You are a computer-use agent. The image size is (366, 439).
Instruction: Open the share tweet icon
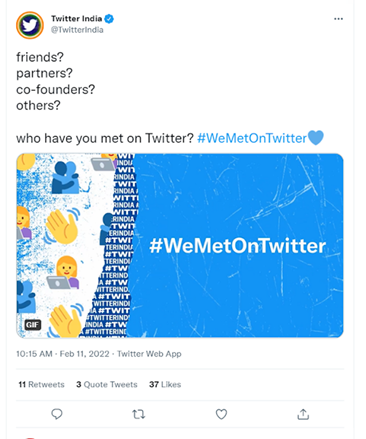303,414
